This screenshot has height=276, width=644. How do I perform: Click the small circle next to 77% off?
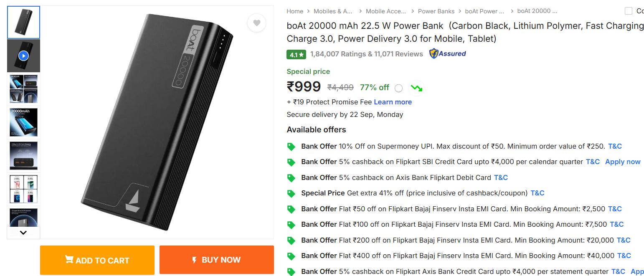[398, 88]
